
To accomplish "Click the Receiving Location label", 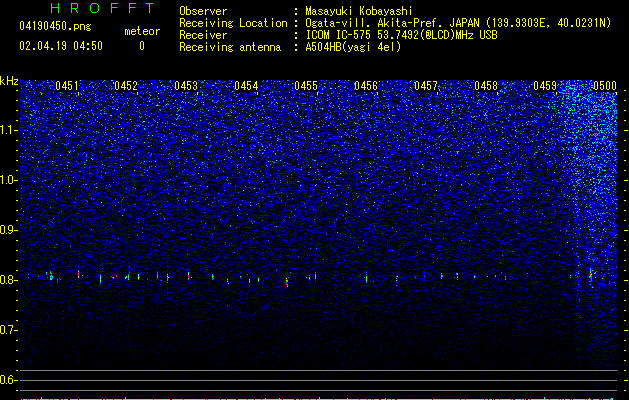I will click(x=233, y=23).
